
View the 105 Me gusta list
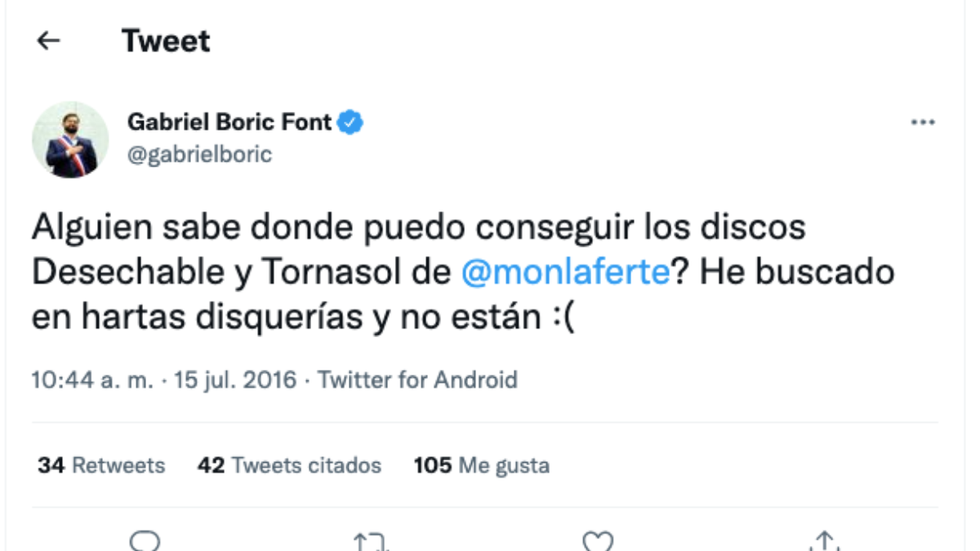pyautogui.click(x=482, y=465)
